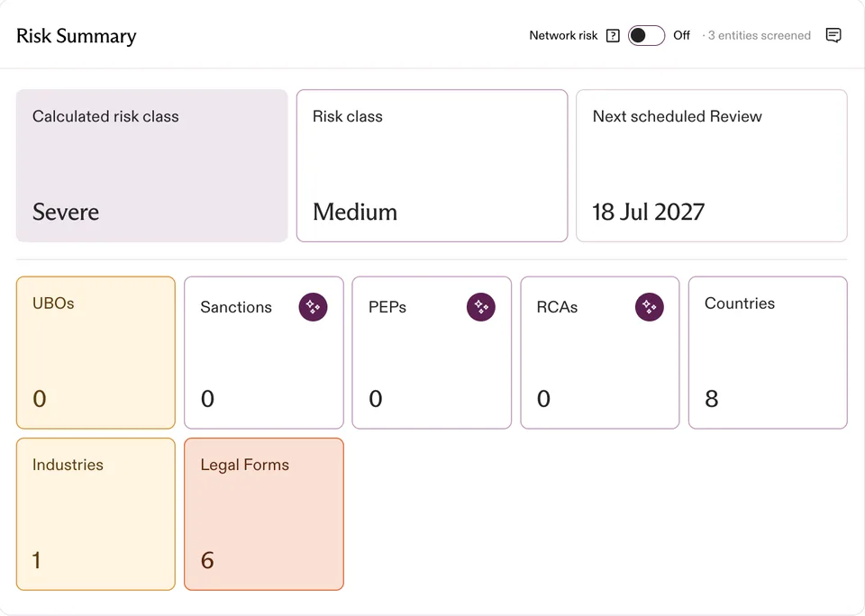Viewport: 865px width, 616px height.
Task: Click the AI sparkle icon on RCAs card
Action: pos(650,307)
